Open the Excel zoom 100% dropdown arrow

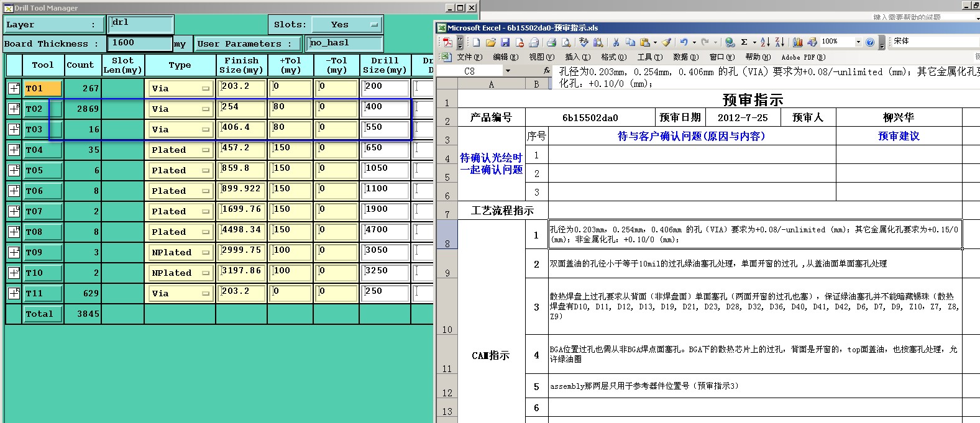click(858, 42)
